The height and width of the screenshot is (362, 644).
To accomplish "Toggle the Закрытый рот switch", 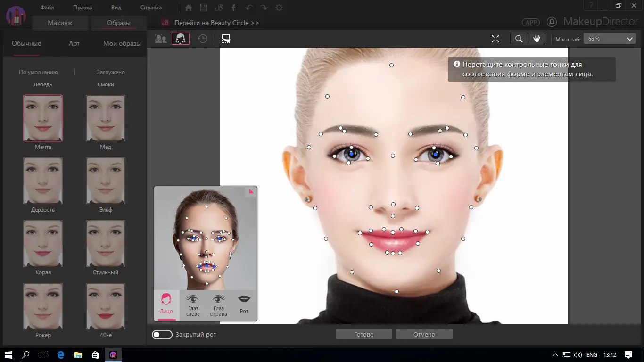I will [162, 334].
